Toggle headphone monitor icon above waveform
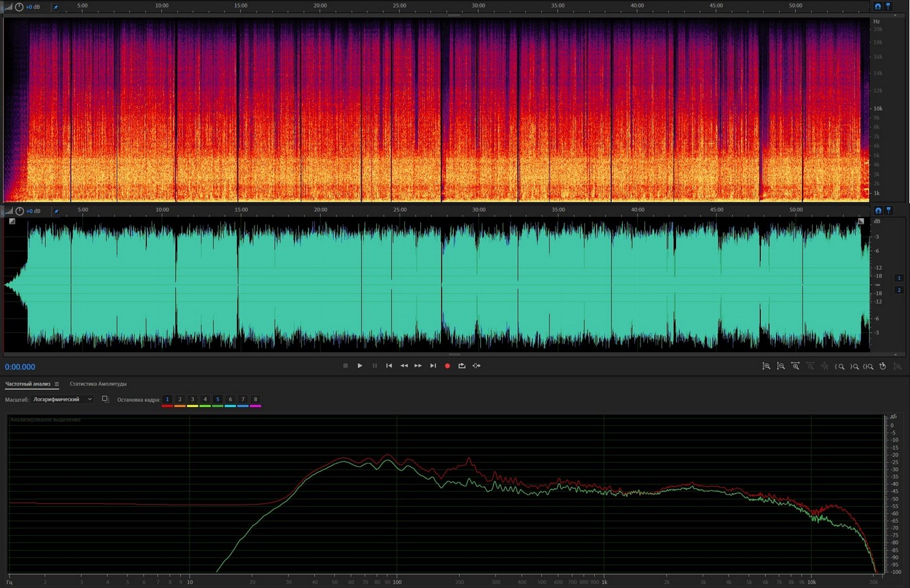 (x=878, y=211)
